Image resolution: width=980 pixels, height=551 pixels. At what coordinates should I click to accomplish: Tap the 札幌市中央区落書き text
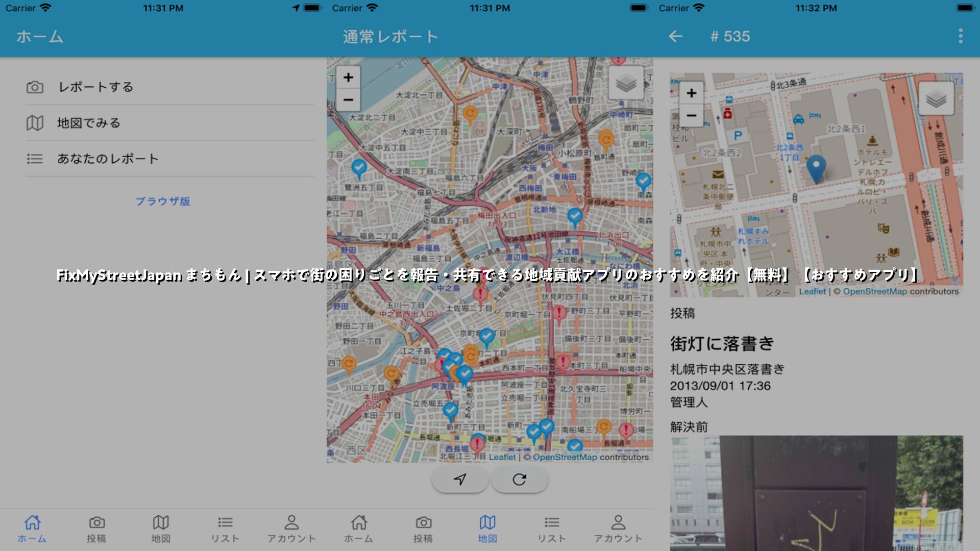(727, 369)
